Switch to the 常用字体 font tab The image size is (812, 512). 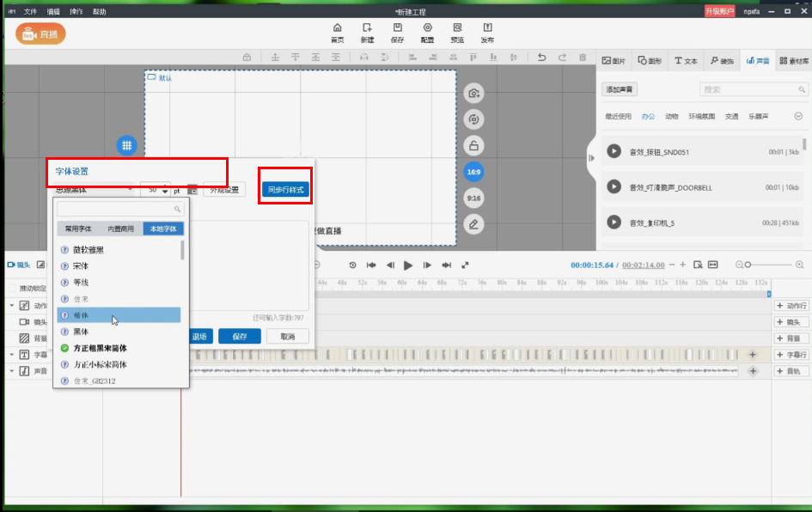click(x=78, y=229)
